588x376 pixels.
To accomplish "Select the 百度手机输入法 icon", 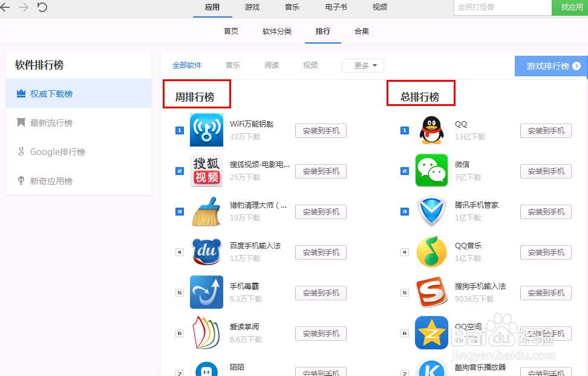I will coord(206,252).
